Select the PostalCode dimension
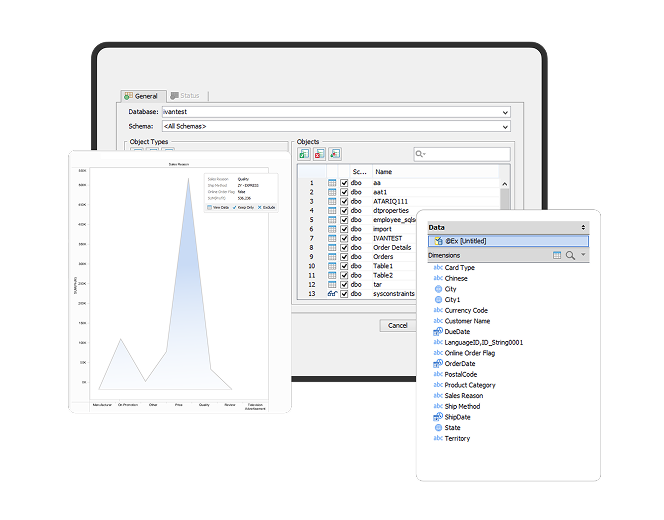 coord(461,374)
